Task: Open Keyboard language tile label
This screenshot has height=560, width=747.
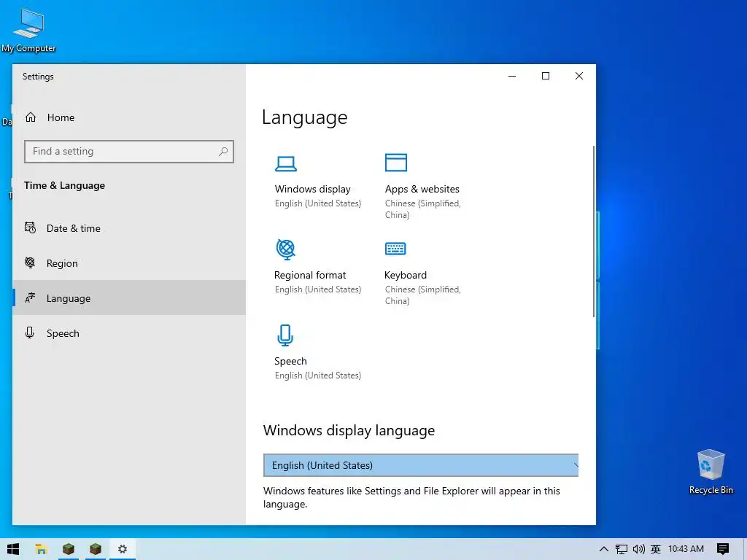Action: click(x=406, y=275)
